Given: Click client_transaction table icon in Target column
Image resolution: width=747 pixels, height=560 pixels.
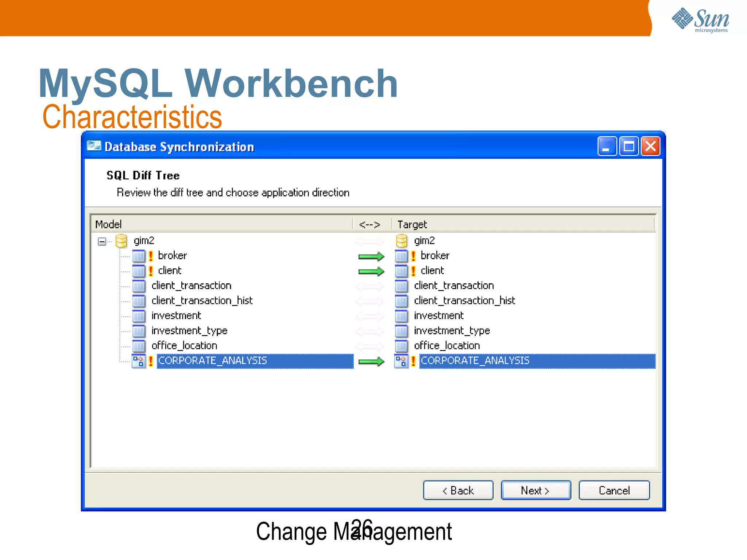Looking at the screenshot, I should tap(401, 286).
